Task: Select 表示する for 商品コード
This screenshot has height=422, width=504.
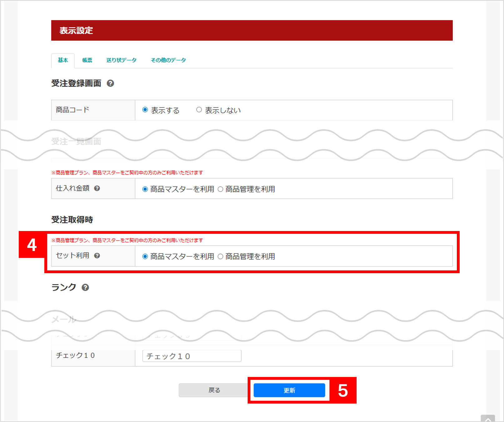Action: [145, 110]
